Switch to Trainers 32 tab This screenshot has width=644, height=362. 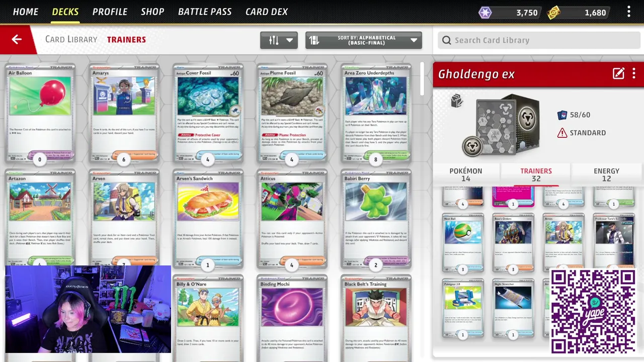tap(536, 174)
